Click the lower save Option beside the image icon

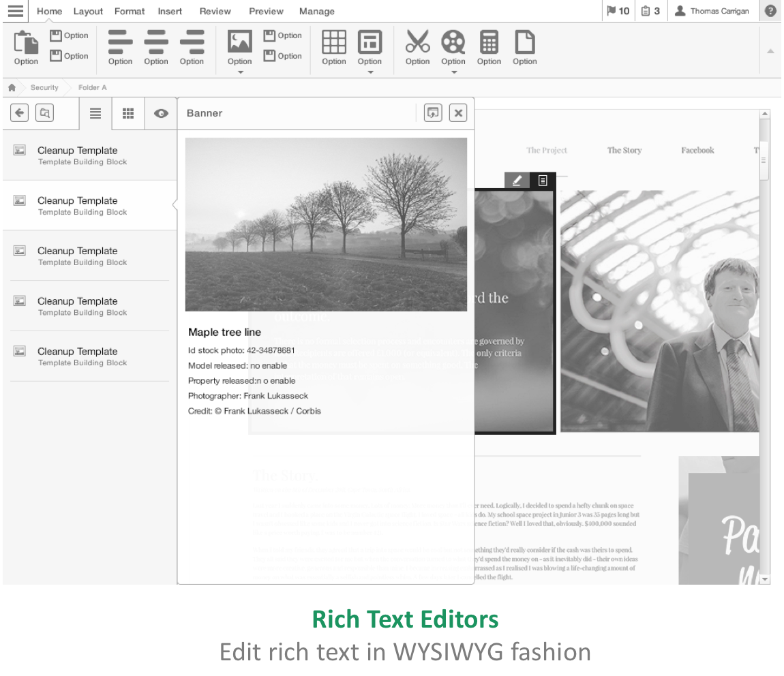(283, 56)
